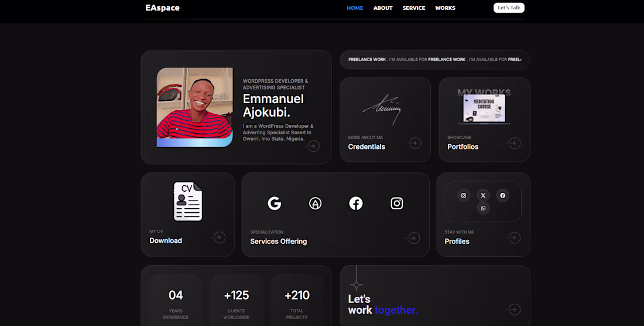Click the Let's Talk button
This screenshot has width=644, height=326.
pyautogui.click(x=509, y=8)
